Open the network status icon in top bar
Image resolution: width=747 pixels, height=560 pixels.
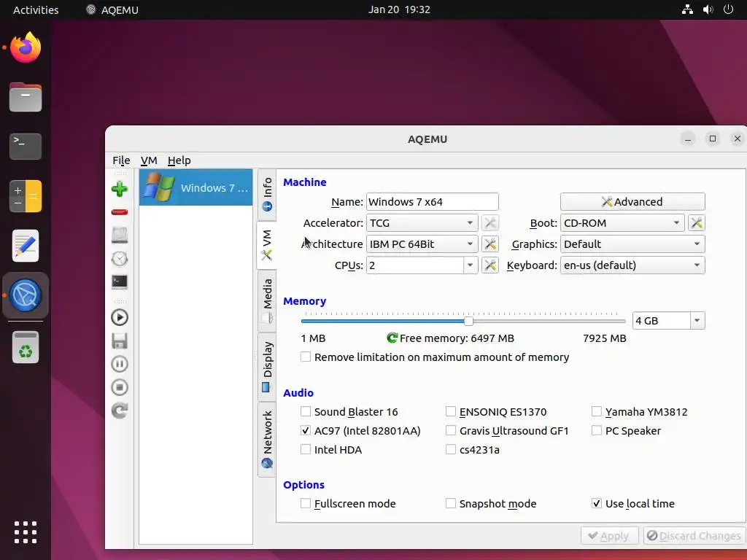(687, 9)
